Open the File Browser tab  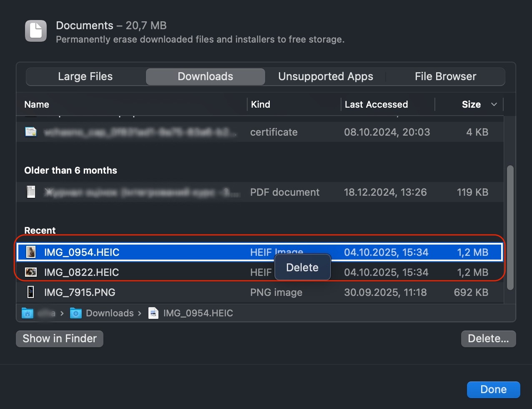pyautogui.click(x=445, y=76)
